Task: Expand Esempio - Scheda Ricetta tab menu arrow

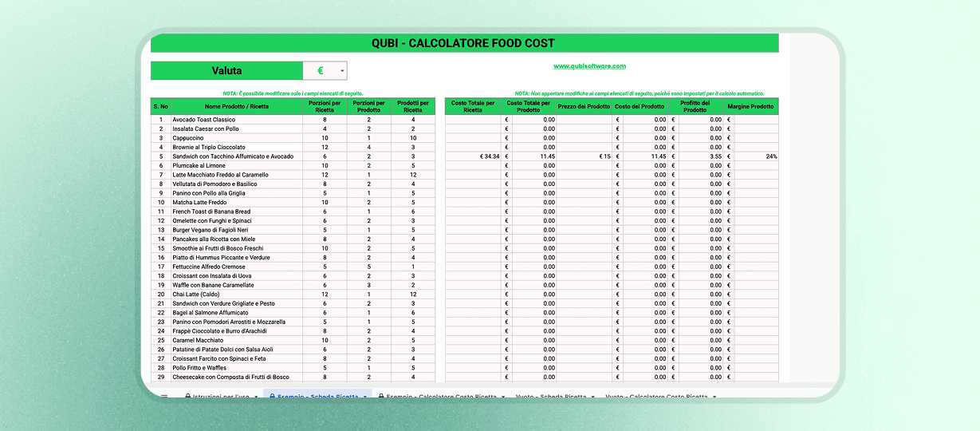Action: (x=365, y=396)
